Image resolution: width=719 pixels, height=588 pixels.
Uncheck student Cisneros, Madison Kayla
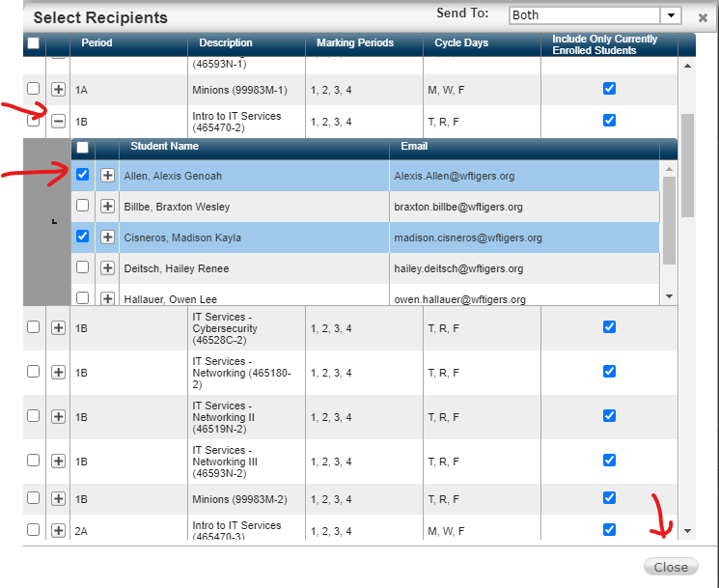[83, 237]
